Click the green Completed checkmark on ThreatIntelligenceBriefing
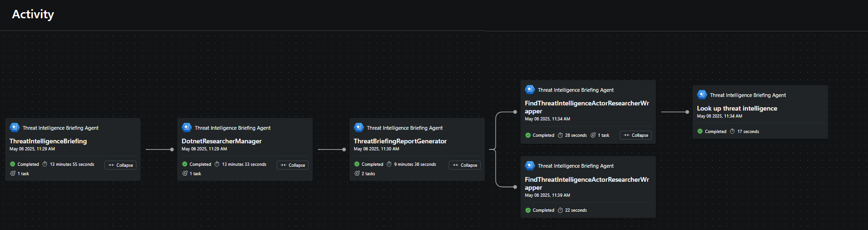The width and height of the screenshot is (868, 230). click(x=13, y=164)
